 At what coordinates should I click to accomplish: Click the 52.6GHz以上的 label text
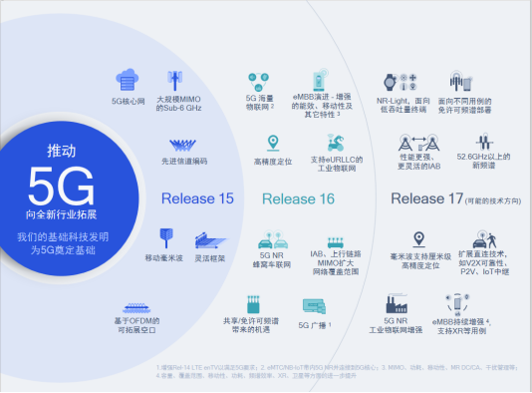483,157
